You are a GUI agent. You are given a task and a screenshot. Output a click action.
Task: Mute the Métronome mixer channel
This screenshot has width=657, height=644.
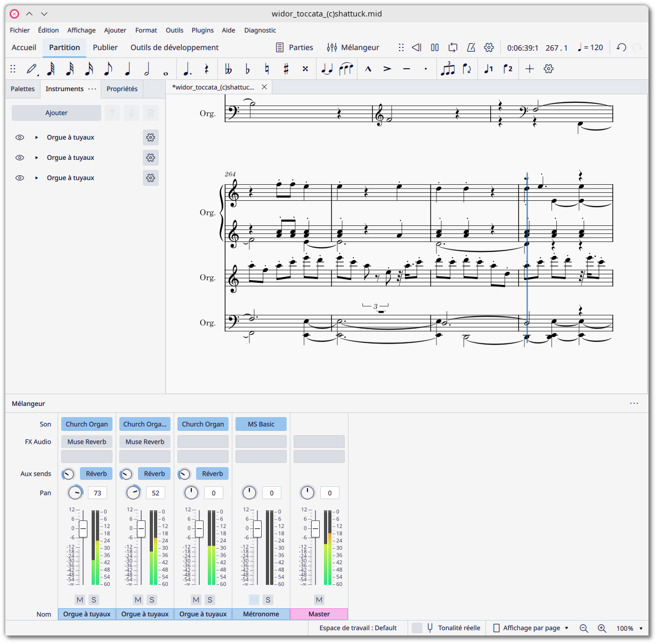coord(254,600)
